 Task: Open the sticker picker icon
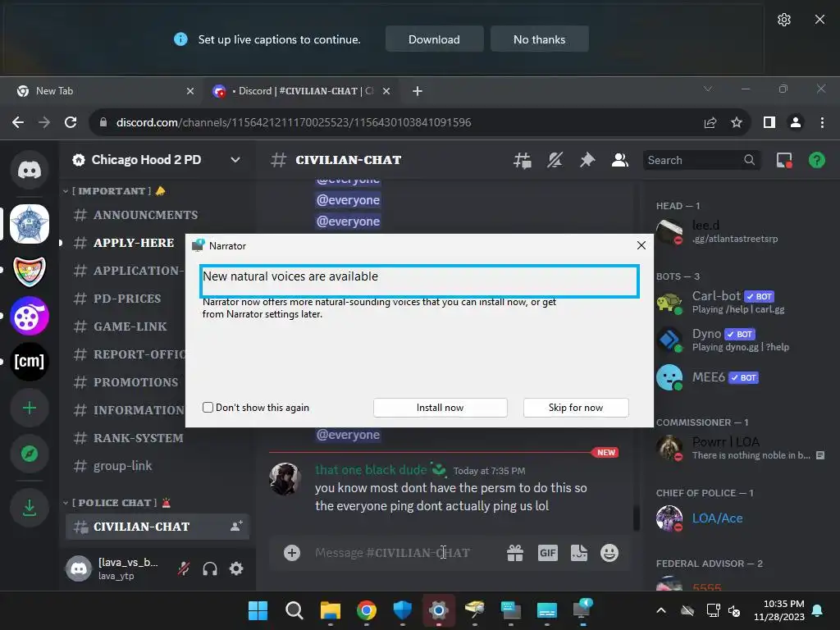pos(579,553)
